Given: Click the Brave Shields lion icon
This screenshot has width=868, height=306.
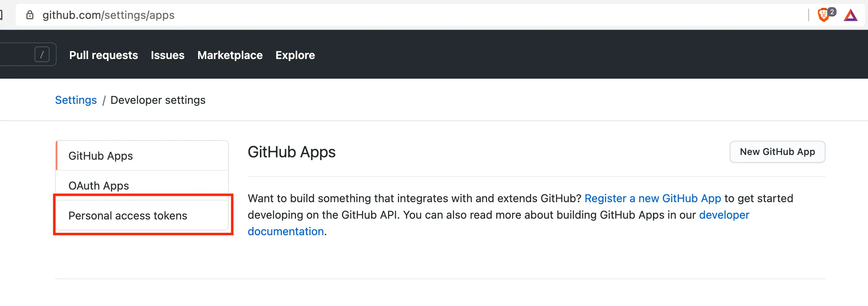Looking at the screenshot, I should click(824, 15).
